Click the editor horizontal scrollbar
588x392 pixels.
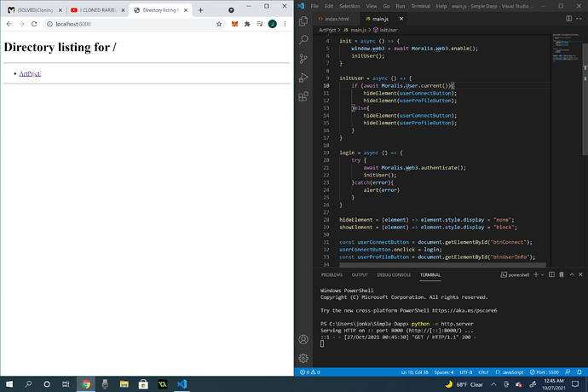click(442, 265)
